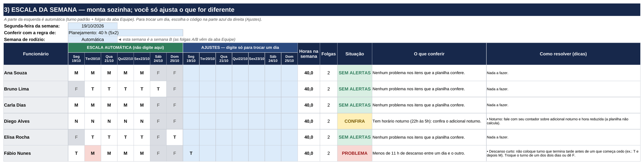Select Elisa Rocha Sunday T shift cell
This screenshot has width=644, height=165.
(x=175, y=137)
